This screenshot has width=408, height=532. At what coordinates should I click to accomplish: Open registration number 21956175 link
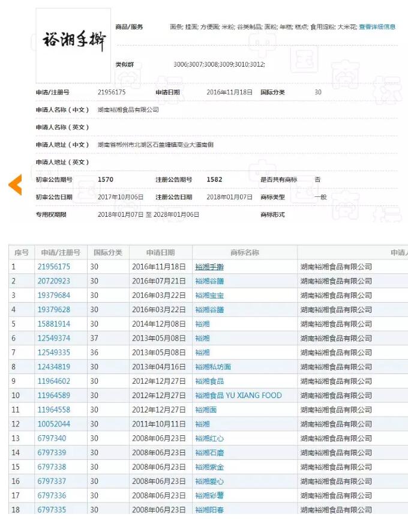point(53,267)
